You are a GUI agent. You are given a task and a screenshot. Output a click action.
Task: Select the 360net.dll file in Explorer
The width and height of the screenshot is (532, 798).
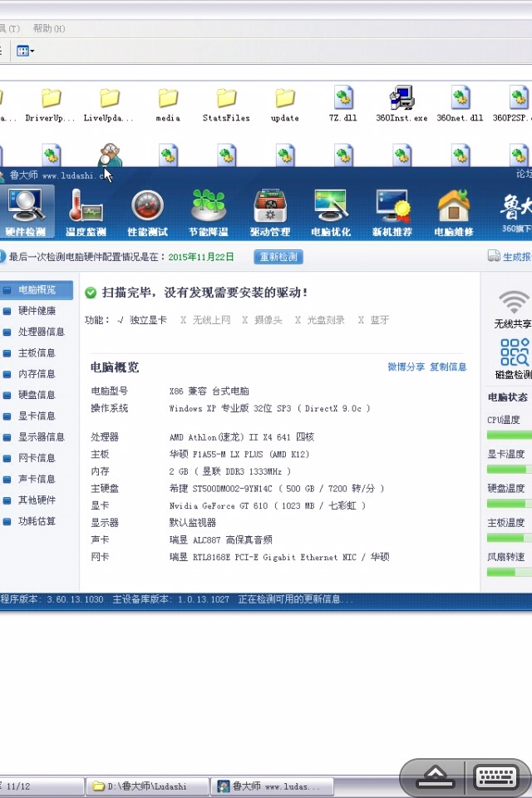(461, 104)
